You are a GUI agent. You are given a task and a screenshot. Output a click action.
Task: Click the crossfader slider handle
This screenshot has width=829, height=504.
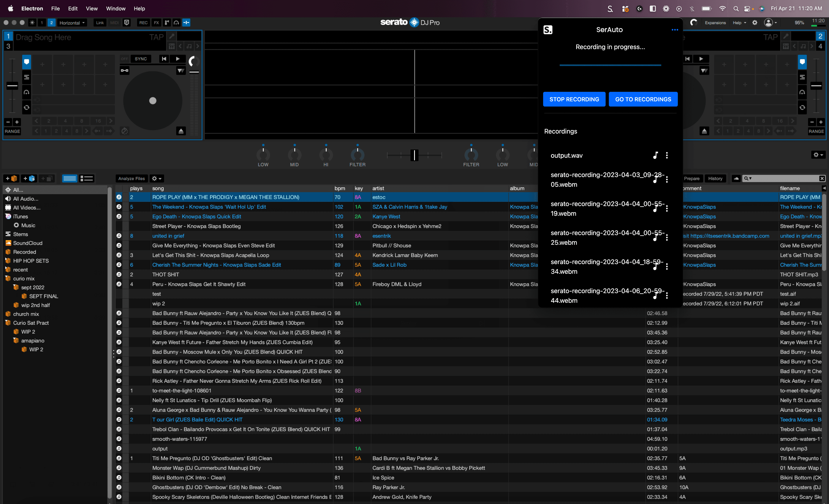point(414,155)
